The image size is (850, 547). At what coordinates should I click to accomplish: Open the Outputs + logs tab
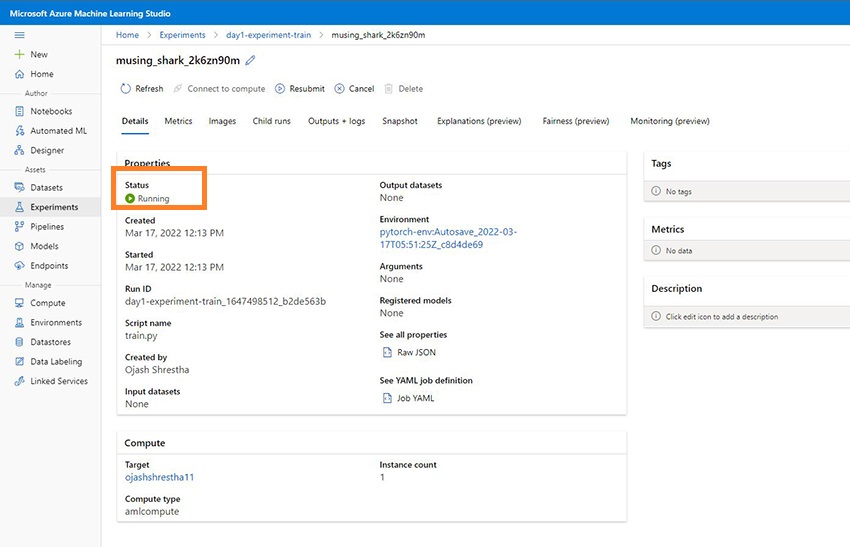tap(337, 121)
